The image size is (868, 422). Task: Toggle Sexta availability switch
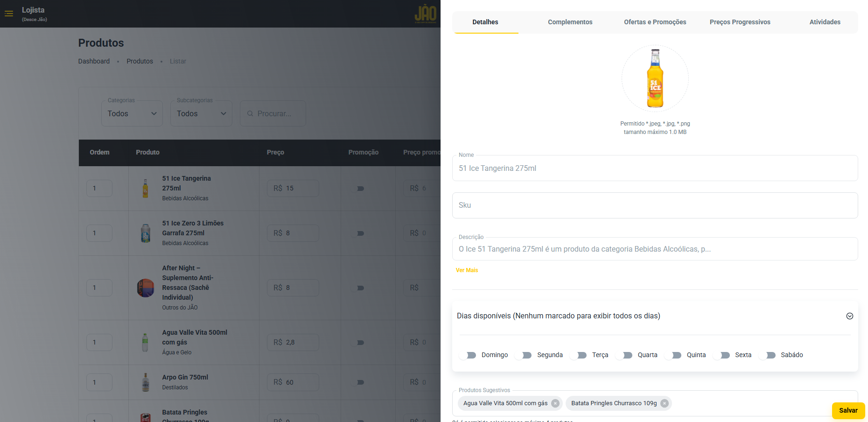(x=722, y=355)
